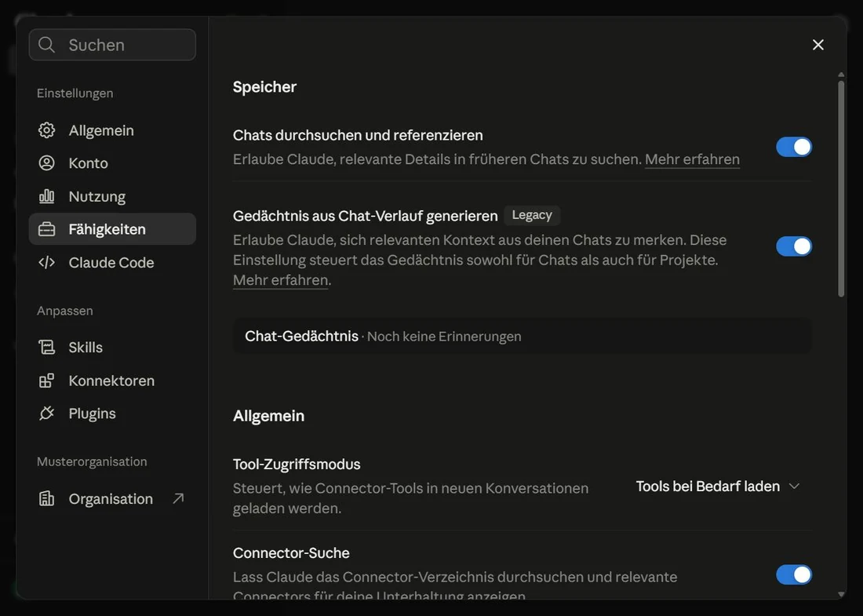Click the Speicher section heading

click(264, 86)
